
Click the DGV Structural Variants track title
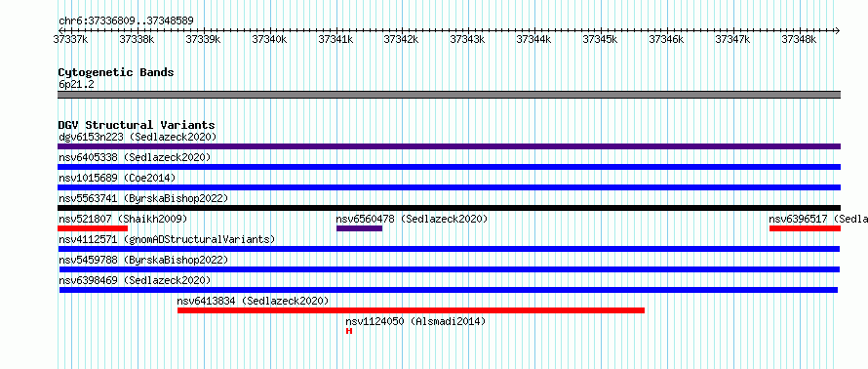coord(137,125)
